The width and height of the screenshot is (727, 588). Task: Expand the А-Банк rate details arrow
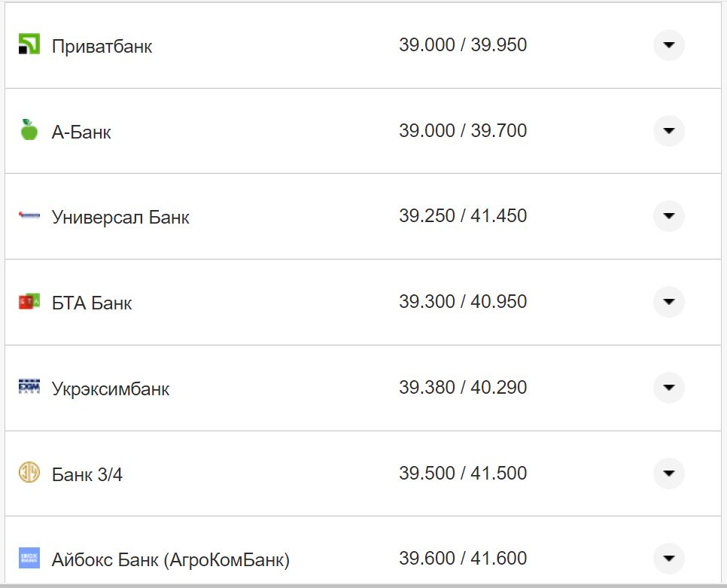tap(668, 131)
